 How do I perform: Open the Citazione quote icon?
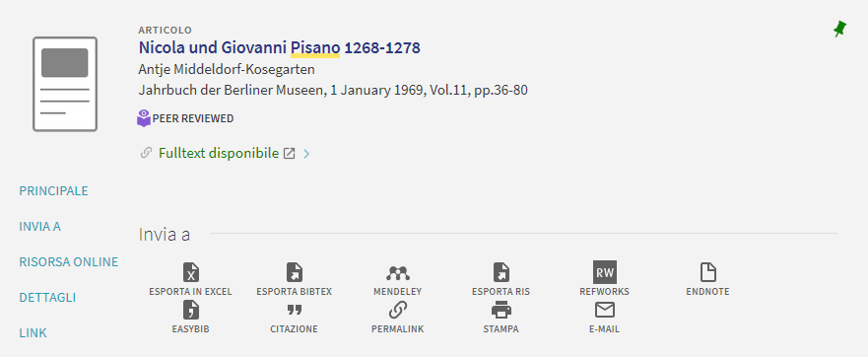click(x=294, y=310)
